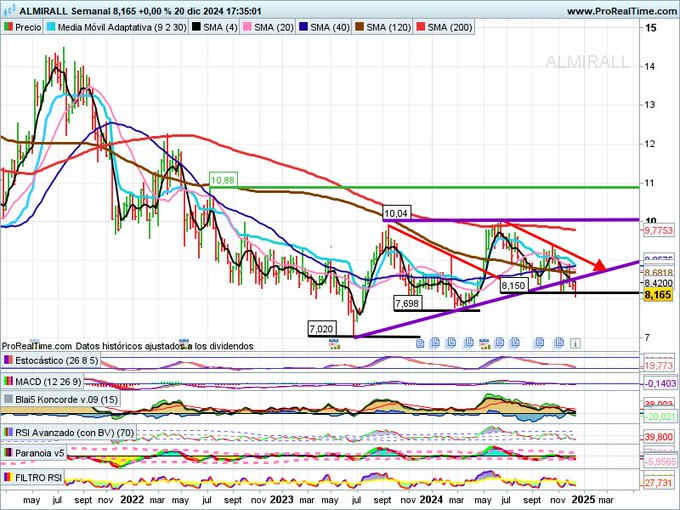
Task: Click the 7,020 support label
Action: coord(321,329)
